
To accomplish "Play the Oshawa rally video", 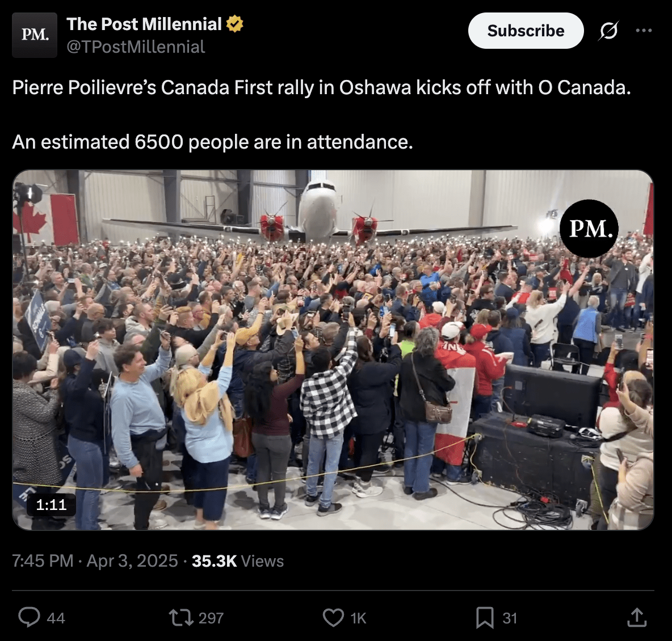I will click(333, 350).
